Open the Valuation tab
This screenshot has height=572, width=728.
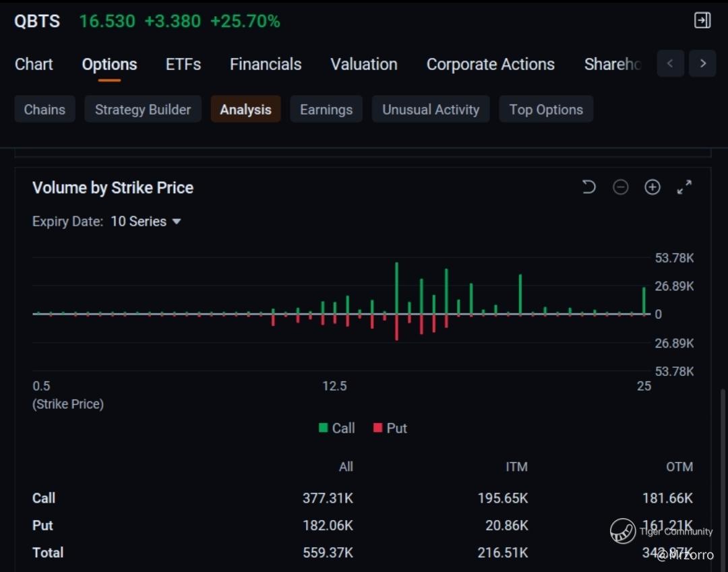[x=363, y=65]
